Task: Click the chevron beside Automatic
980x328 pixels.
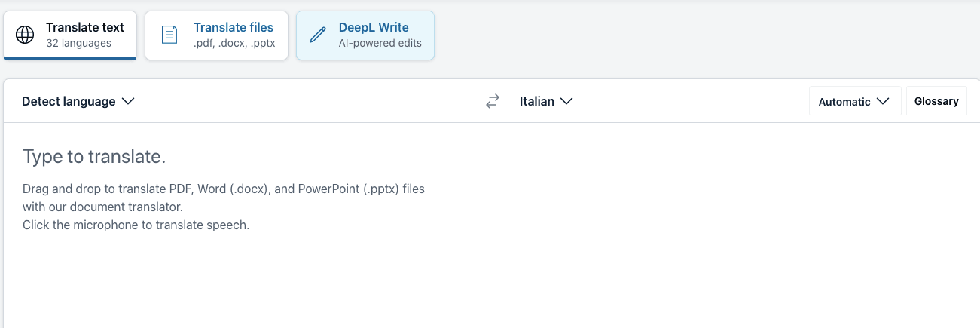Action: coord(883,101)
